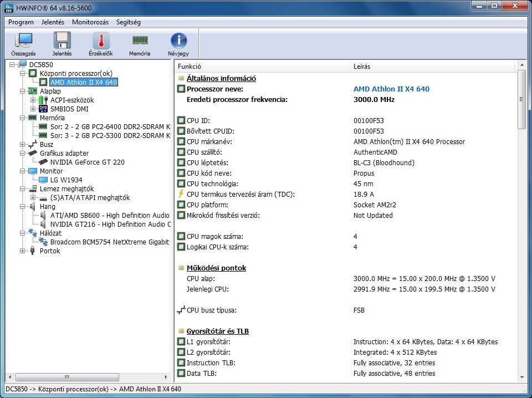Click the port plug icon beside Portok
Screen dimensions: 532x398
tap(33, 251)
